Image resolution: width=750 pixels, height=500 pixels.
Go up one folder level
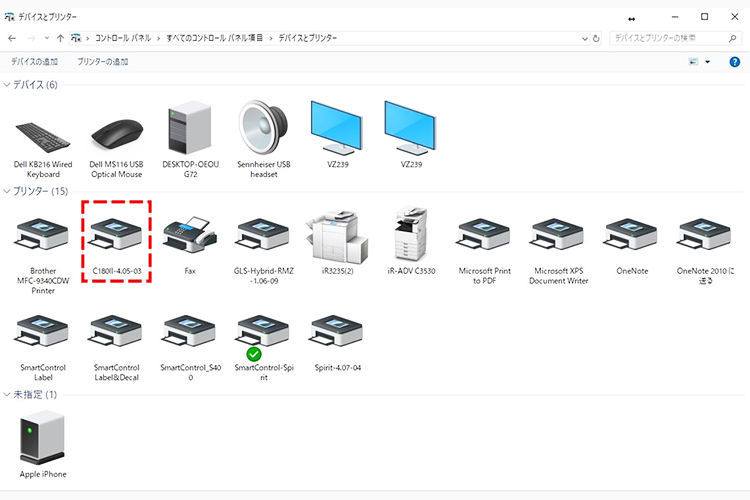click(60, 38)
